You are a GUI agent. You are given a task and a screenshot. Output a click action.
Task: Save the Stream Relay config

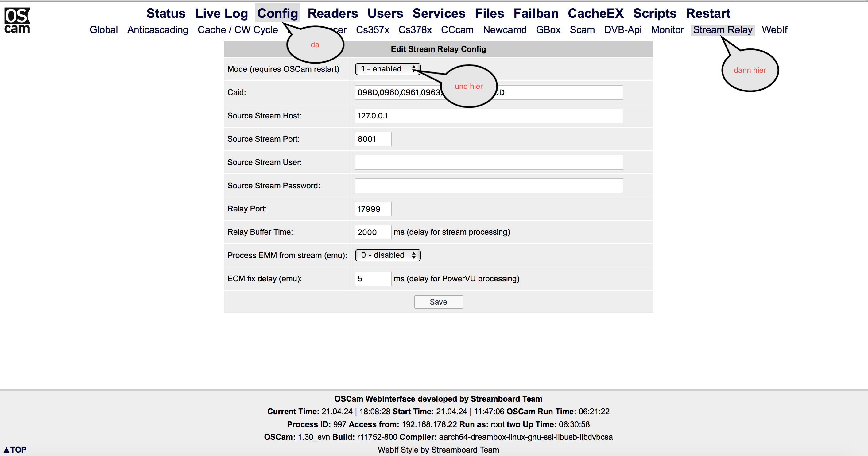[x=438, y=302]
